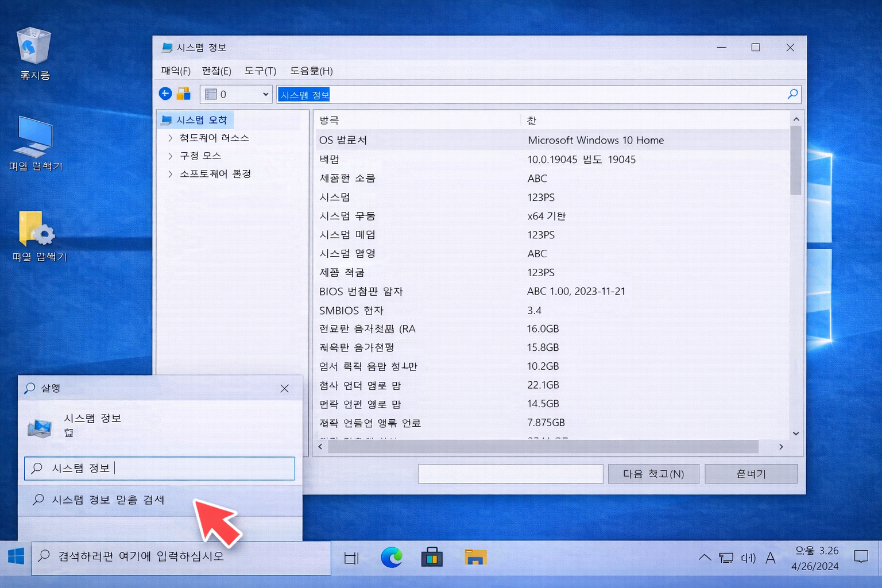
Task: Click the orange squares toolbar icon
Action: [184, 94]
